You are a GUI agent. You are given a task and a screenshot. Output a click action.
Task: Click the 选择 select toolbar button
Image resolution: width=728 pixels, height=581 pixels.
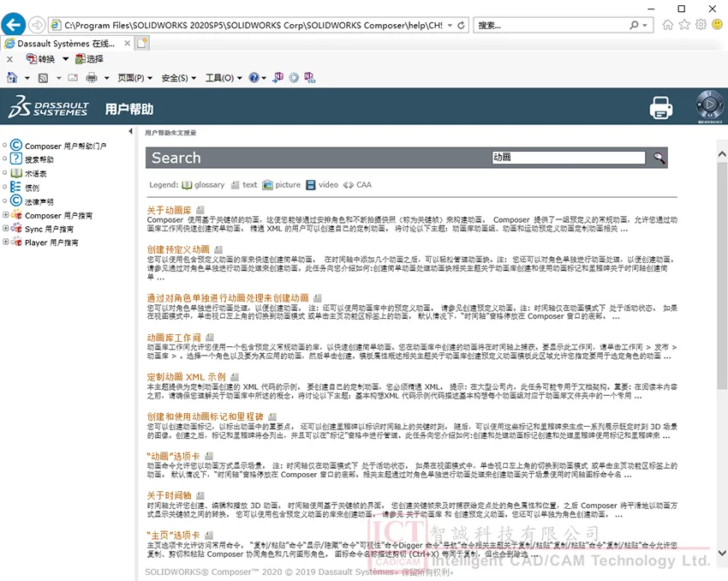[90, 59]
